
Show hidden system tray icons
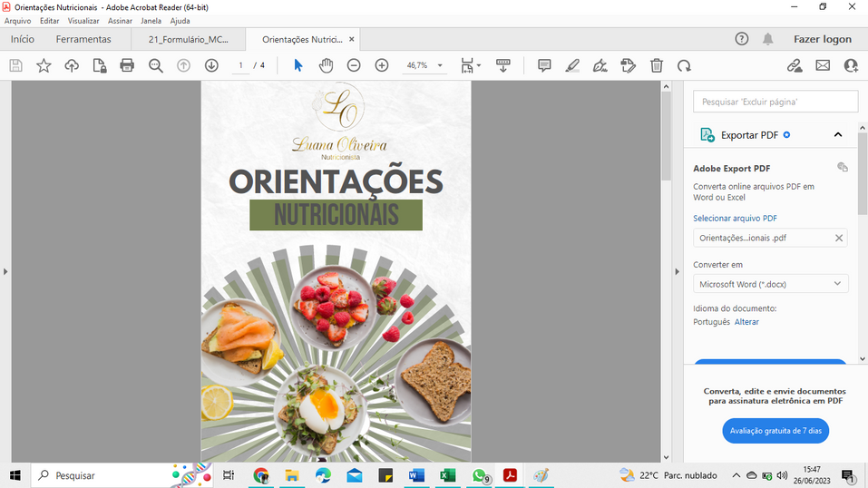[x=736, y=475]
